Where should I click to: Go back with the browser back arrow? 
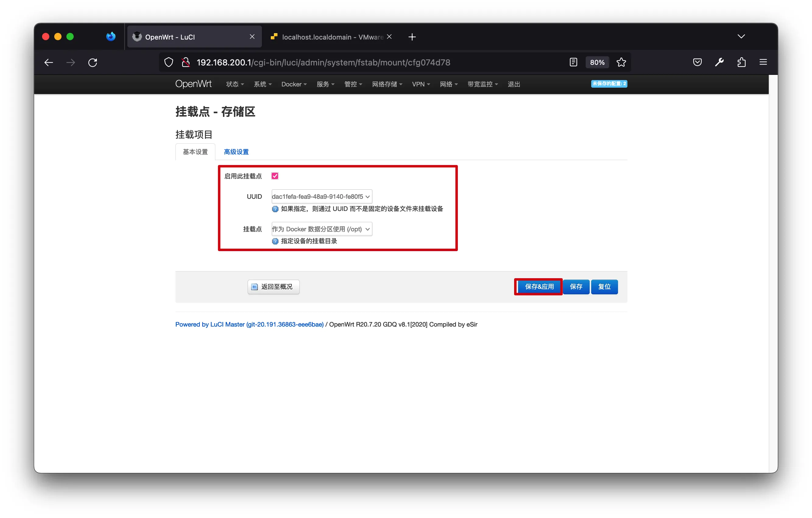(x=48, y=62)
